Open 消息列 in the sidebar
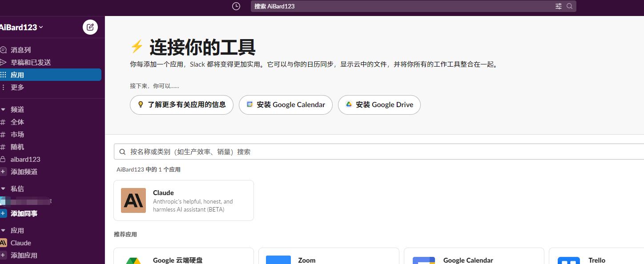 point(20,50)
